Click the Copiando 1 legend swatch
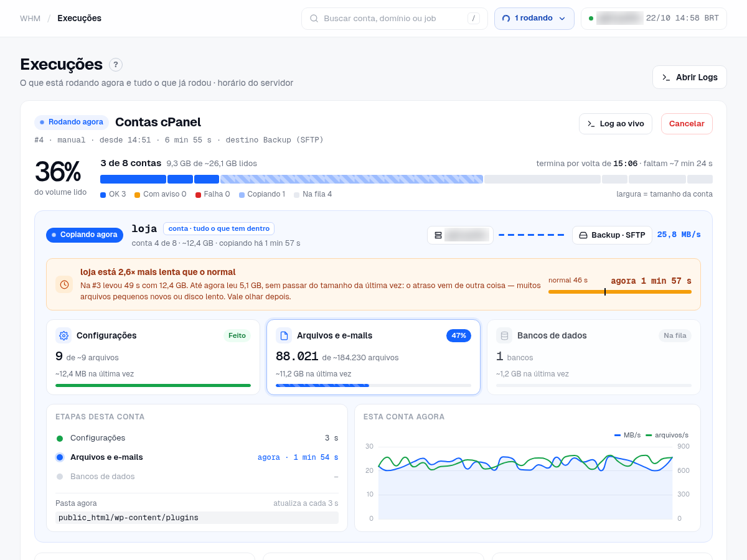This screenshot has width=747, height=560. (242, 195)
